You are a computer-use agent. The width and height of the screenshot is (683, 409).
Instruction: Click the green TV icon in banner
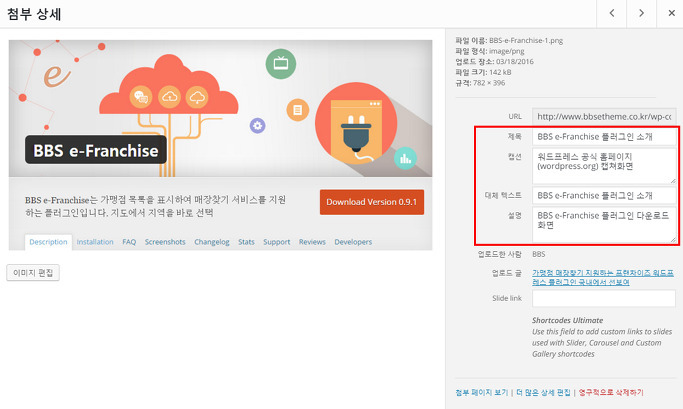(x=281, y=64)
